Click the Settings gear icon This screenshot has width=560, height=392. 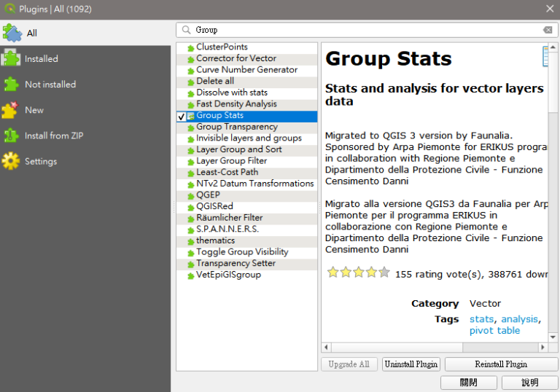coord(11,161)
